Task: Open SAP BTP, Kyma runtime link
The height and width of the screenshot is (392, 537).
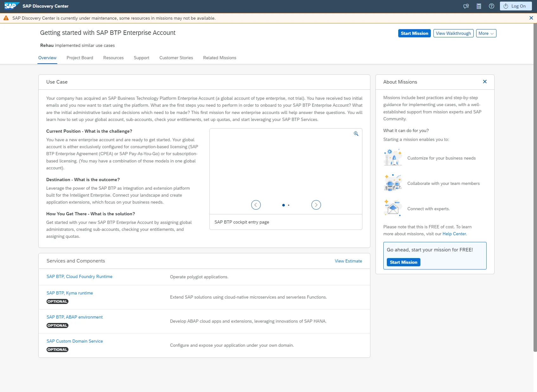Action: pyautogui.click(x=70, y=293)
